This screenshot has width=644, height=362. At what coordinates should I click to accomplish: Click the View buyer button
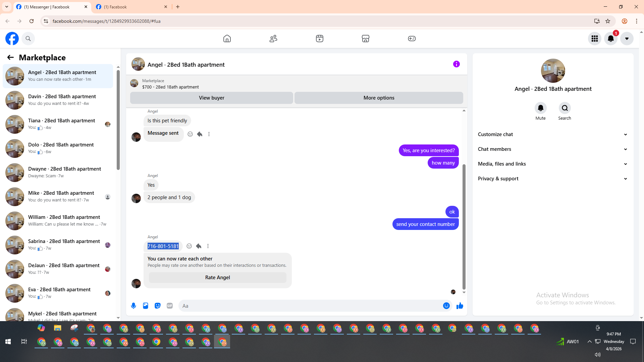click(211, 98)
